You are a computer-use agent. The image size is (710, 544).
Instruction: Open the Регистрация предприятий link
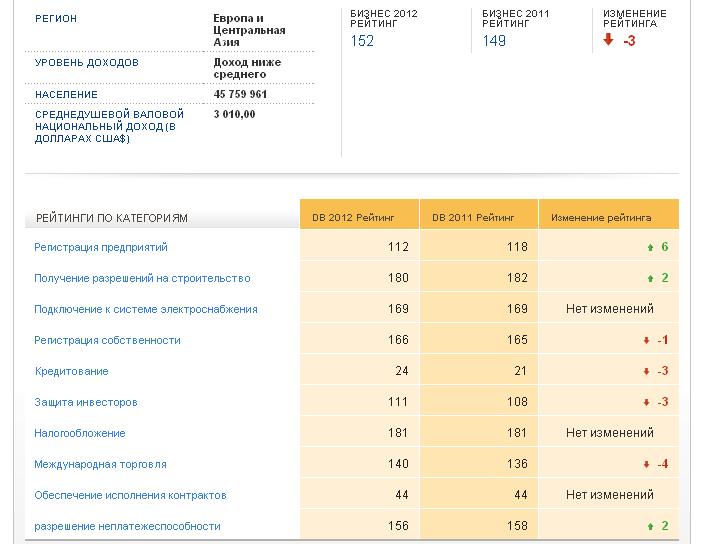101,247
